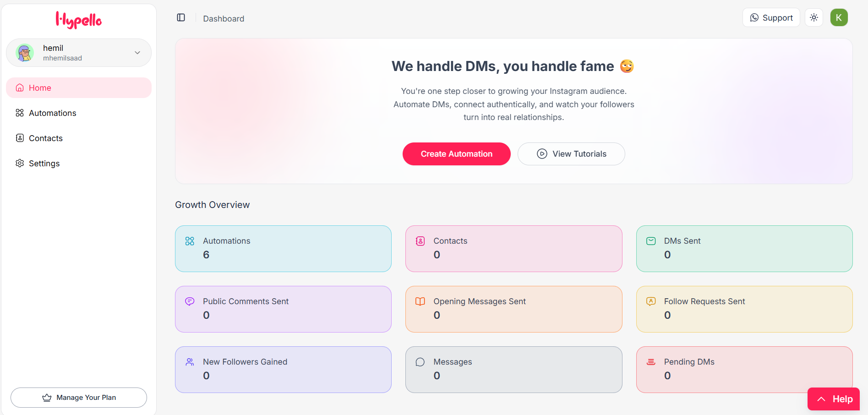868x415 pixels.
Task: Click the Create Automation button
Action: tap(456, 154)
